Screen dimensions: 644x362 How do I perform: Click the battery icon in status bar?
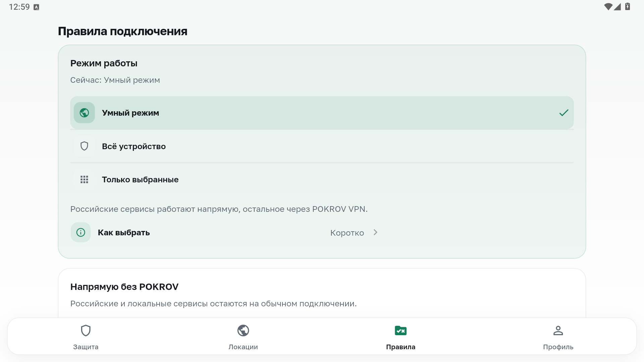point(628,6)
